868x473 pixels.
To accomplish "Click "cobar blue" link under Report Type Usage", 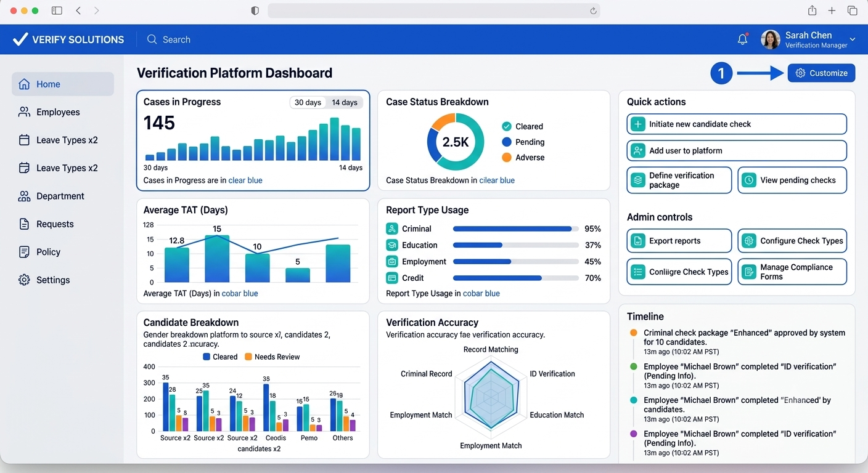I will (481, 294).
